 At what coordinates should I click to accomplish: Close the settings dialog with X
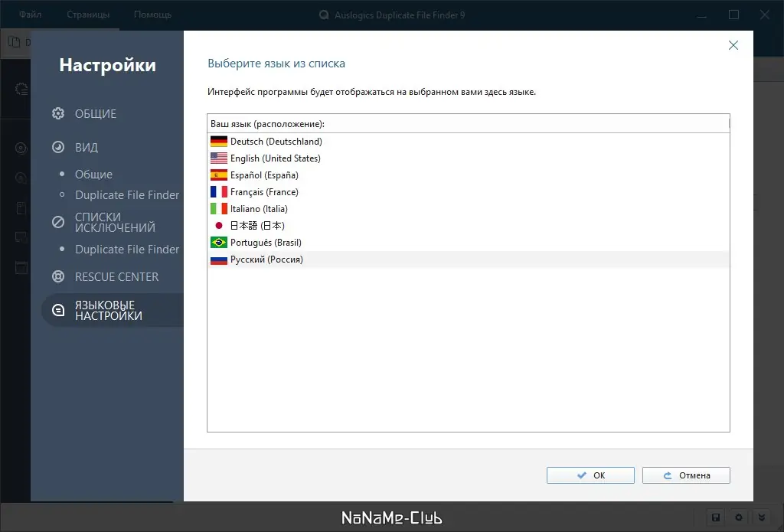[733, 45]
